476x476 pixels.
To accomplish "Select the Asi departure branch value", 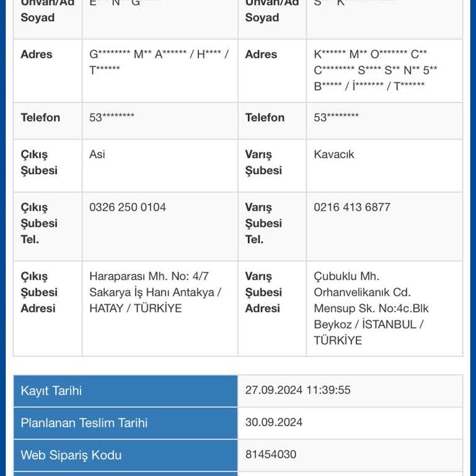I will [x=97, y=154].
